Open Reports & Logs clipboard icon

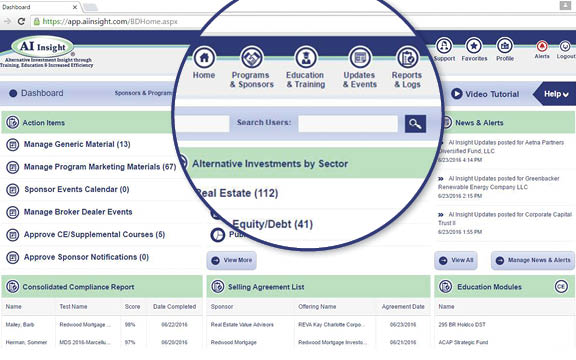(x=408, y=58)
